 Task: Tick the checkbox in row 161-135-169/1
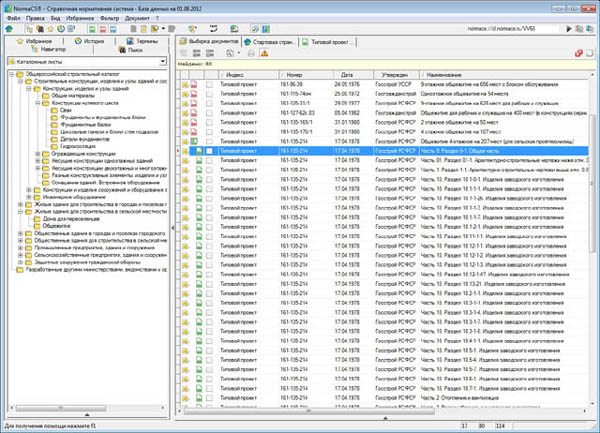click(x=209, y=122)
